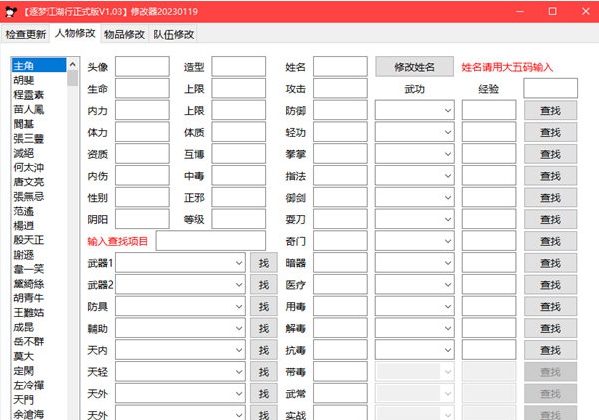Click the character list scrollbar thumb
Viewport: 599px width, 420px height.
pyautogui.click(x=73, y=78)
